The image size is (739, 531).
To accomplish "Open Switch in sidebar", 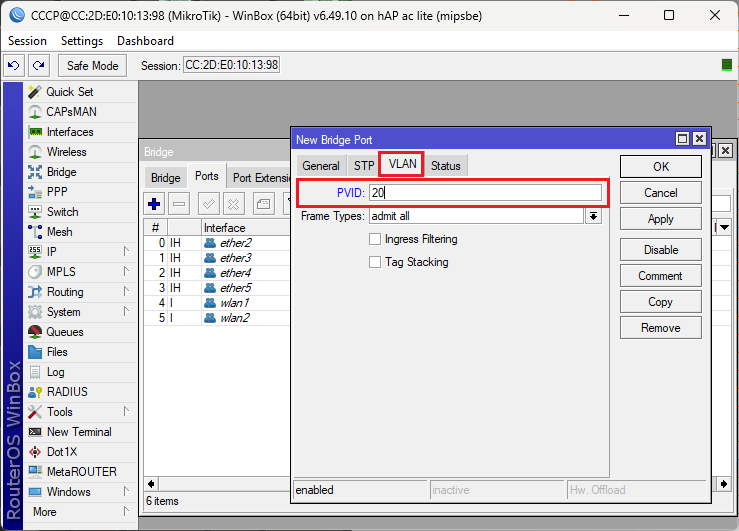I will click(x=62, y=212).
